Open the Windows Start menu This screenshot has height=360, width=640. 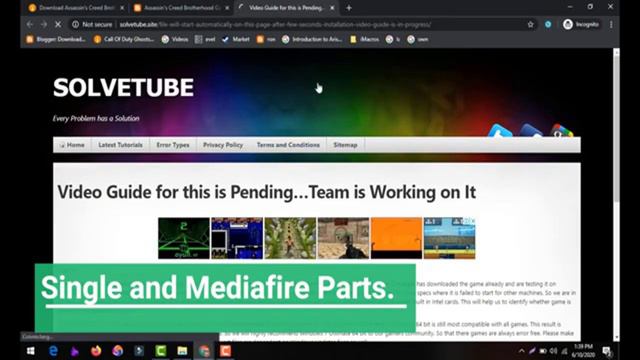pos(31,351)
